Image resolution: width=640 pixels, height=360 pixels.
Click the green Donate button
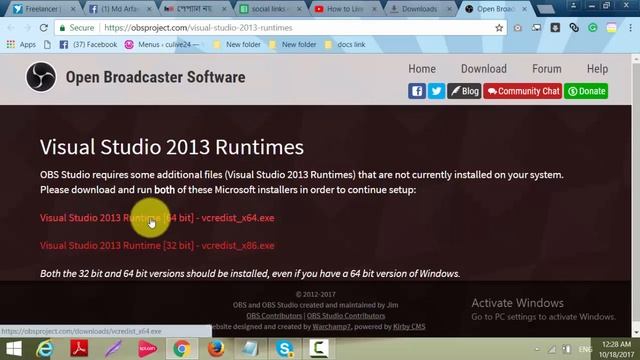click(586, 91)
